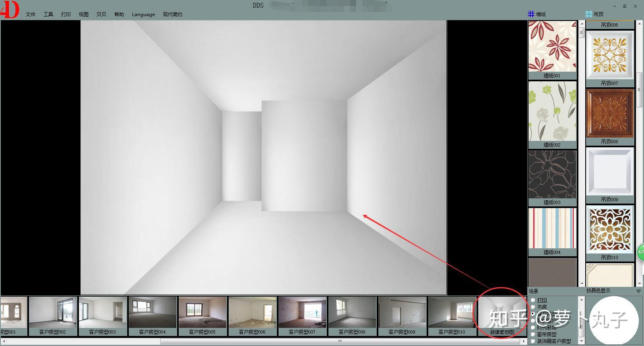Load room thumbnail 客户房型002
The height and width of the screenshot is (346, 644).
(53, 313)
